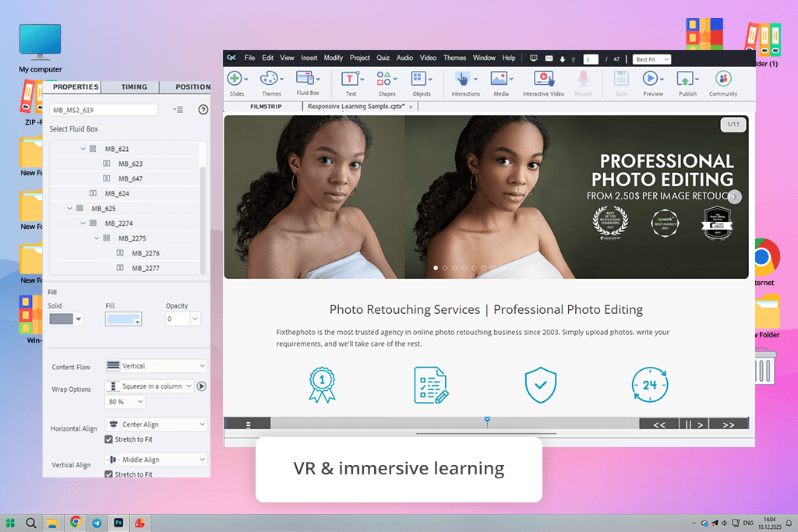Click the pause/play button on timeline
Viewport: 798px width, 532px height.
694,425
